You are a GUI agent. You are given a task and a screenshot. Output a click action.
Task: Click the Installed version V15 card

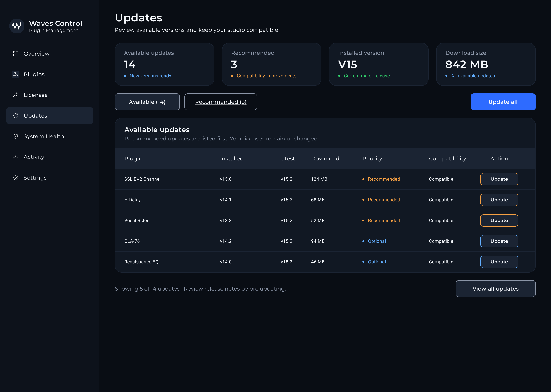[x=379, y=64]
